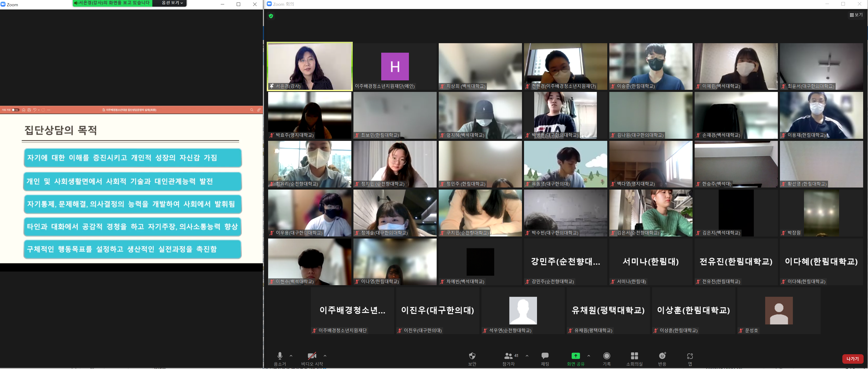The width and height of the screenshot is (868, 369).
Task: Open the Security shield menu
Action: (x=472, y=356)
